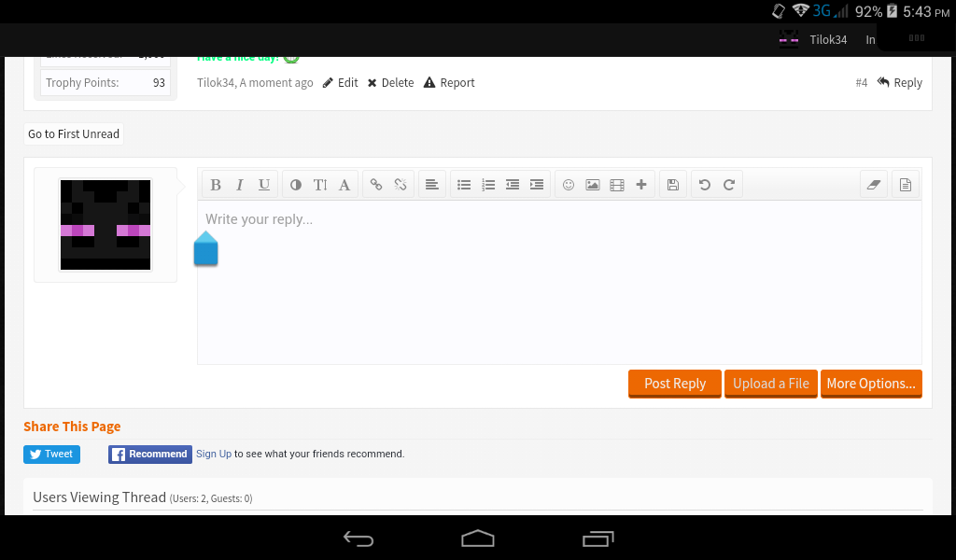Open More Options for the reply
Image resolution: width=956 pixels, height=560 pixels.
pyautogui.click(x=871, y=384)
